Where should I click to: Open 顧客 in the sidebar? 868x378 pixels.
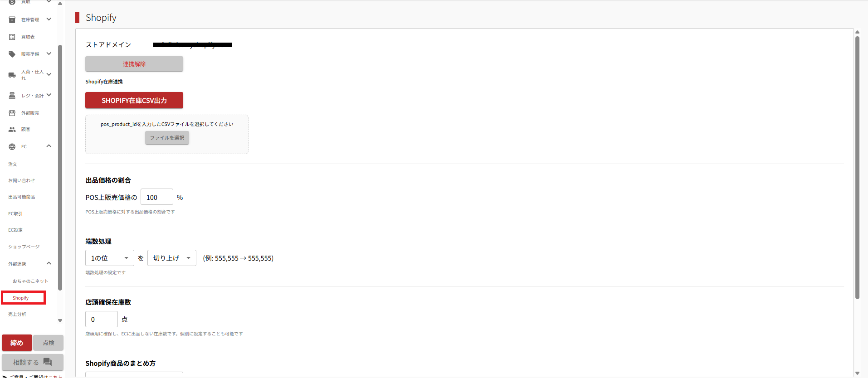[26, 129]
